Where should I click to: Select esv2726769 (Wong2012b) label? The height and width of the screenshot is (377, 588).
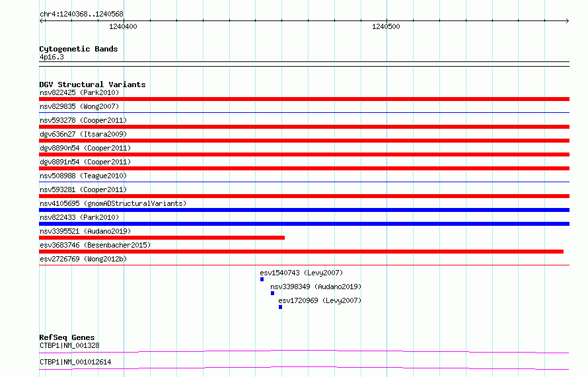coord(83,259)
